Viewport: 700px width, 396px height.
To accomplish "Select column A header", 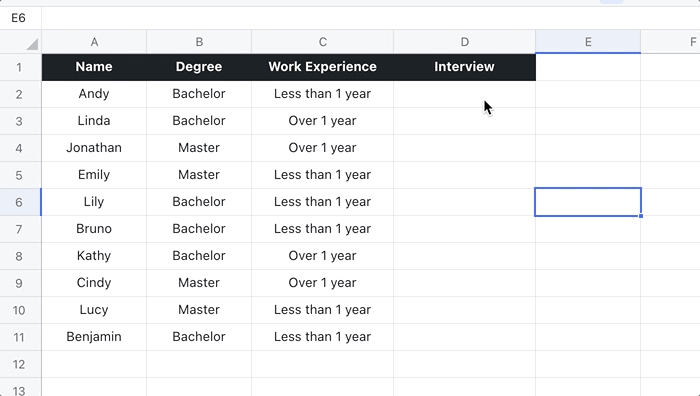I will click(x=94, y=42).
